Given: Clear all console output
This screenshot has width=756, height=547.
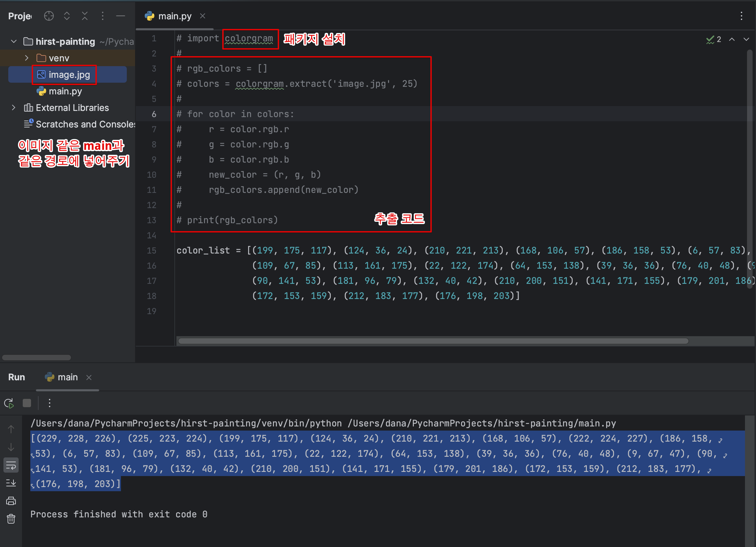Looking at the screenshot, I should [x=11, y=519].
